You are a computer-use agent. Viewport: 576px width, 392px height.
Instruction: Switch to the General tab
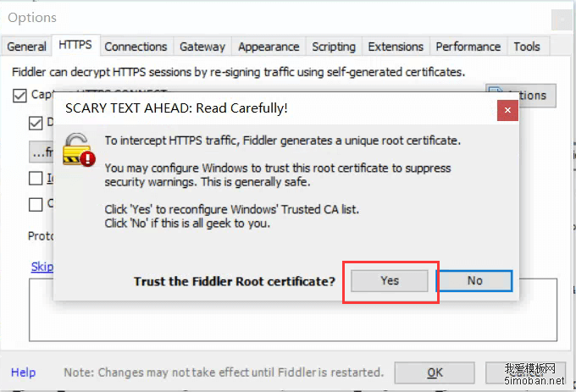pyautogui.click(x=26, y=47)
